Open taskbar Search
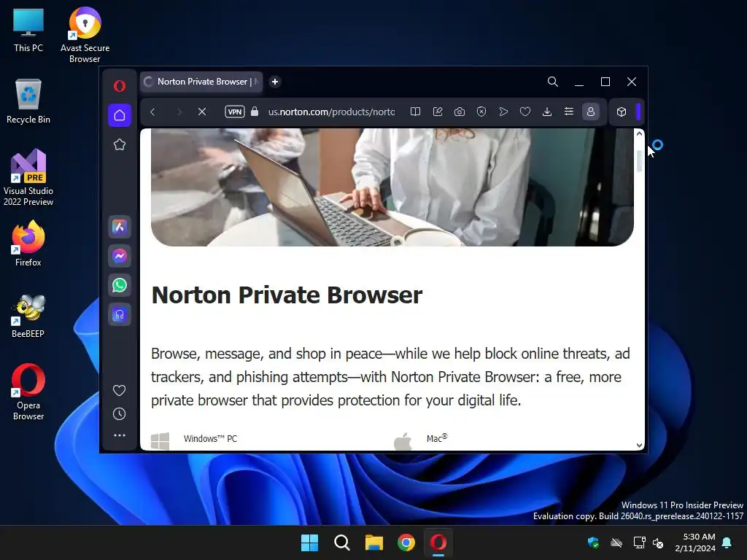 pyautogui.click(x=341, y=542)
